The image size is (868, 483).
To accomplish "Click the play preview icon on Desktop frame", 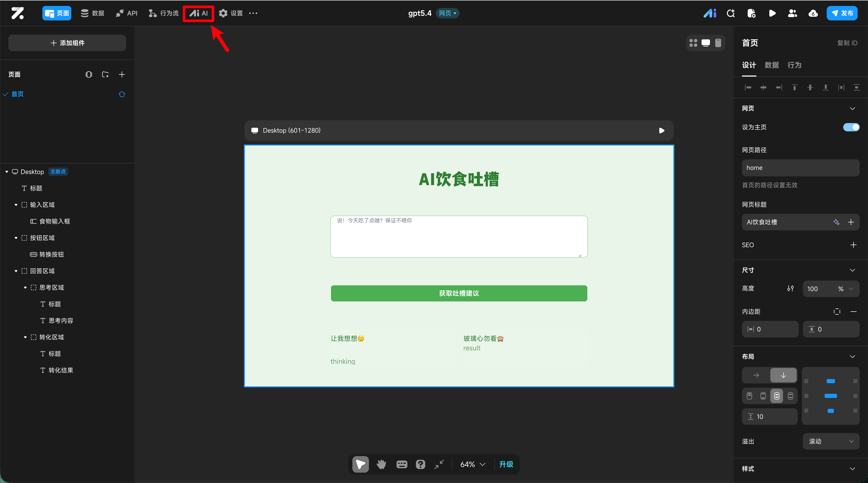I will [661, 130].
